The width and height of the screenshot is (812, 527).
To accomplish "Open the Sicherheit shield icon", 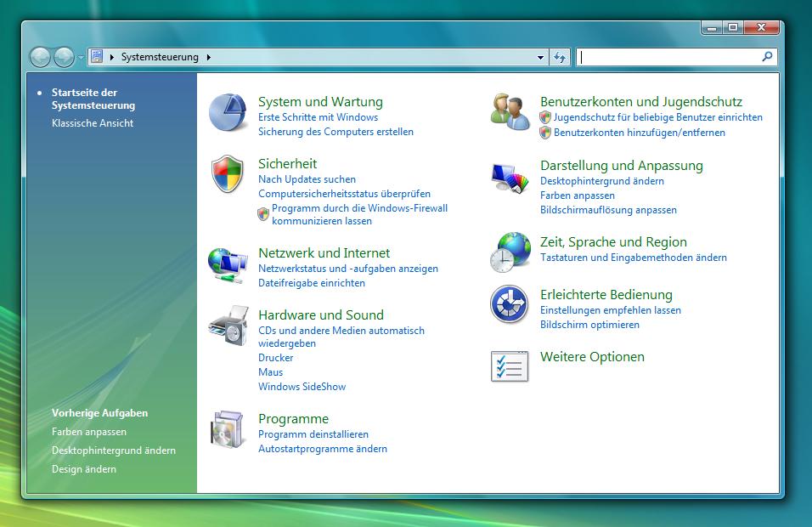I will (x=228, y=173).
